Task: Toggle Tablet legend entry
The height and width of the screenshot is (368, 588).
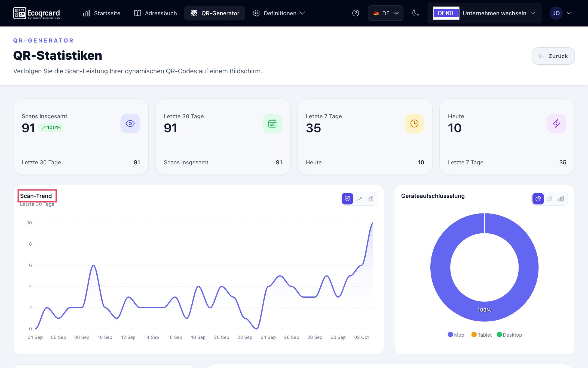Action: (x=482, y=335)
